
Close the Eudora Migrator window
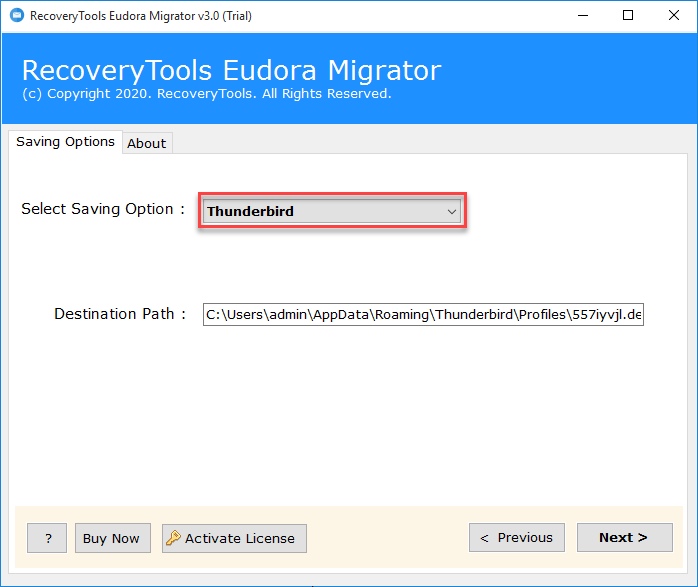click(674, 16)
